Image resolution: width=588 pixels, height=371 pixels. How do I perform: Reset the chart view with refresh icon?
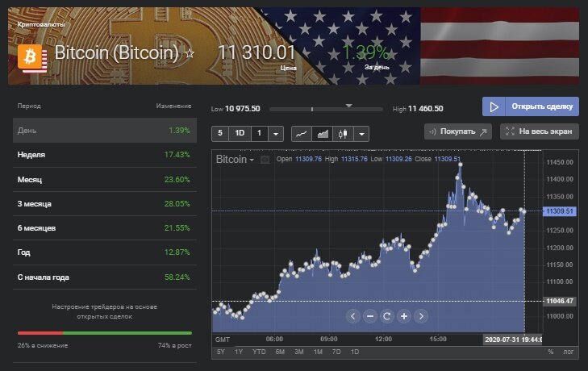[x=386, y=316]
